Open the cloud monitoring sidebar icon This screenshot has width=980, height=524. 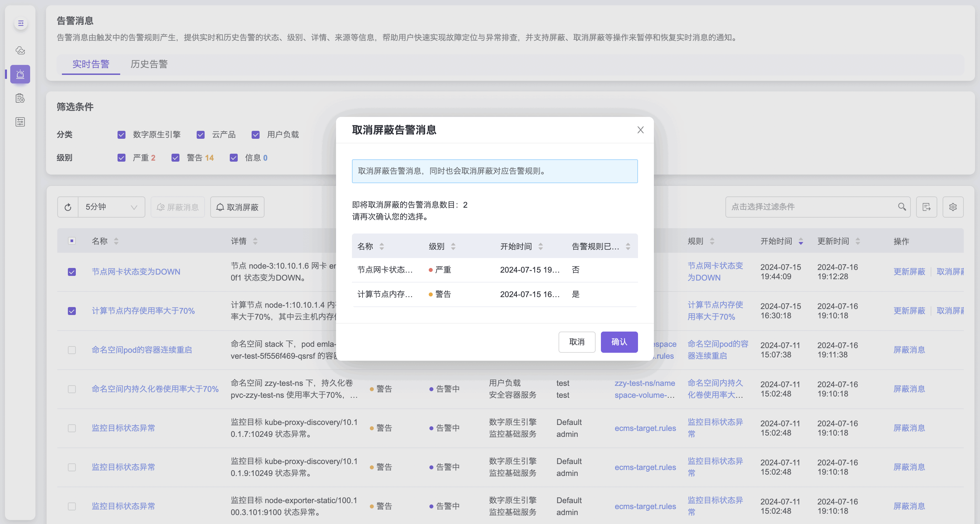pyautogui.click(x=20, y=50)
